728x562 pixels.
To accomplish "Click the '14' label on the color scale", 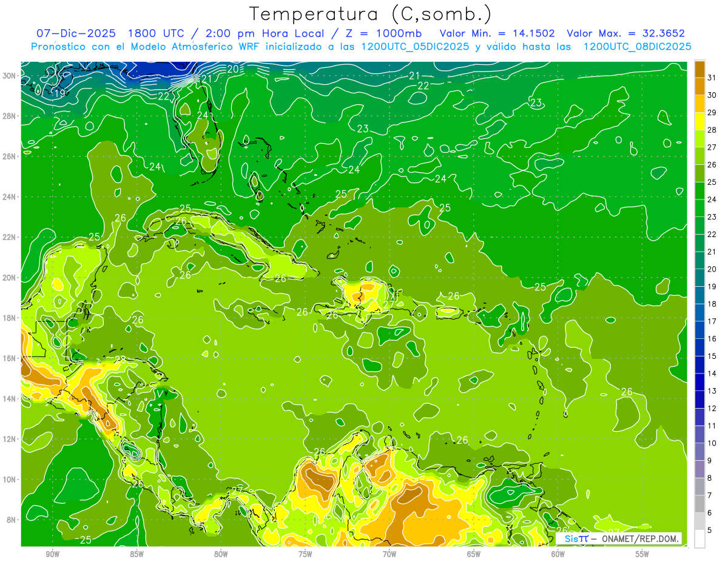I will tap(712, 373).
